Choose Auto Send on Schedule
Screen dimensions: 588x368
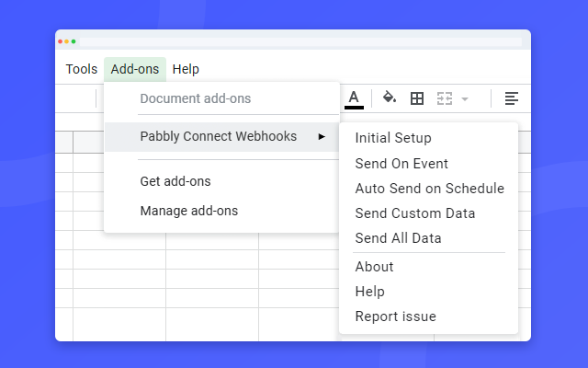coord(429,189)
